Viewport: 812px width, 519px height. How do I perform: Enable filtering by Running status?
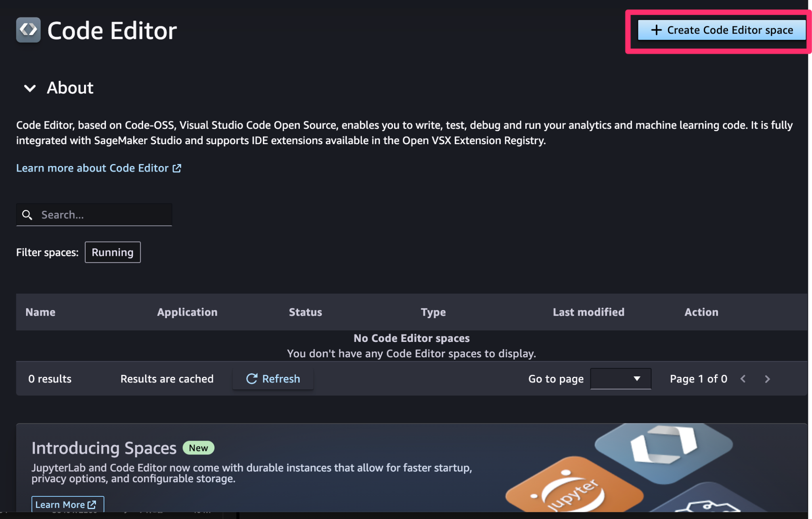[113, 252]
